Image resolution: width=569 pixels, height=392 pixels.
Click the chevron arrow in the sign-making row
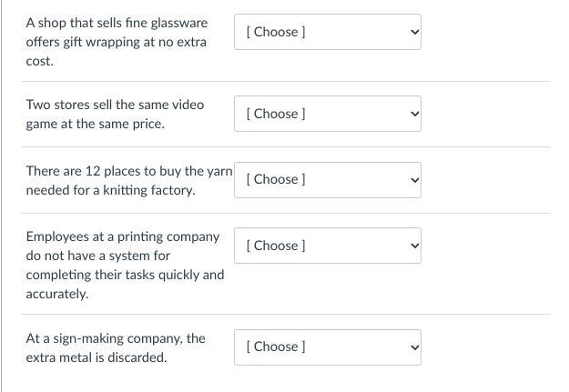(x=414, y=347)
